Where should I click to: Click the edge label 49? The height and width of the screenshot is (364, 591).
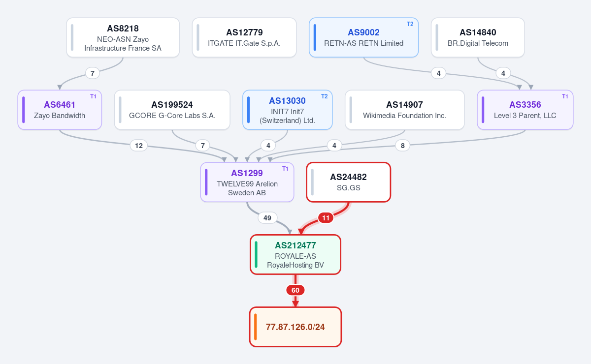click(x=267, y=218)
